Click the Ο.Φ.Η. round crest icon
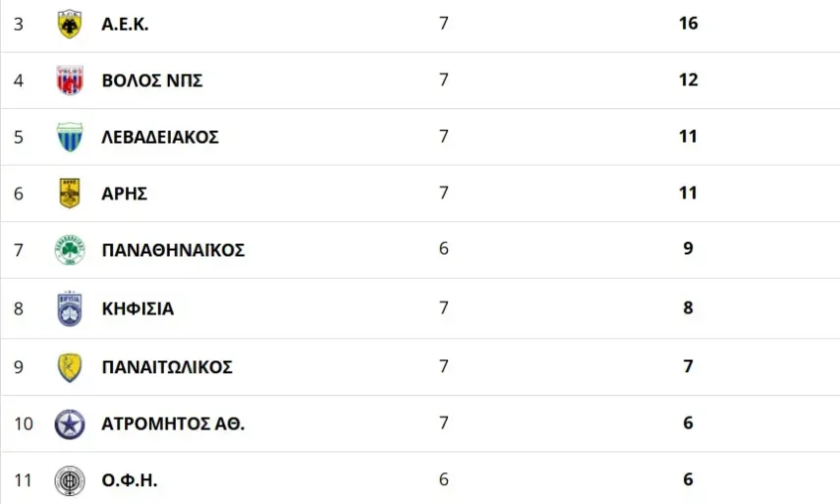This screenshot has width=840, height=504. [x=70, y=480]
